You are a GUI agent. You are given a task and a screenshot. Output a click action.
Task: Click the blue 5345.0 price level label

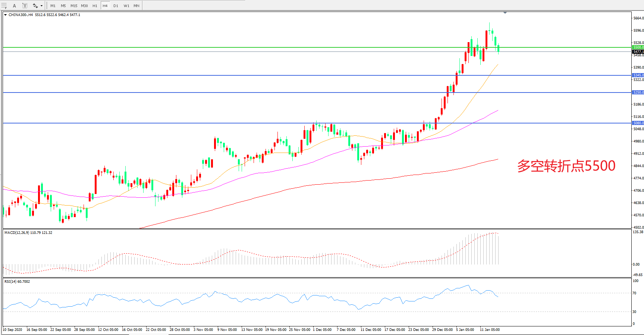pos(638,75)
